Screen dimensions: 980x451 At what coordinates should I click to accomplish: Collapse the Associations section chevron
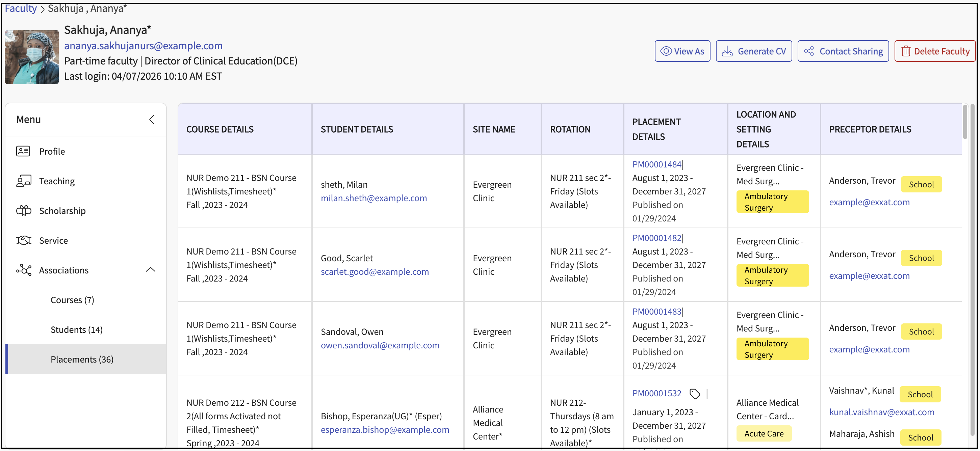pos(151,270)
